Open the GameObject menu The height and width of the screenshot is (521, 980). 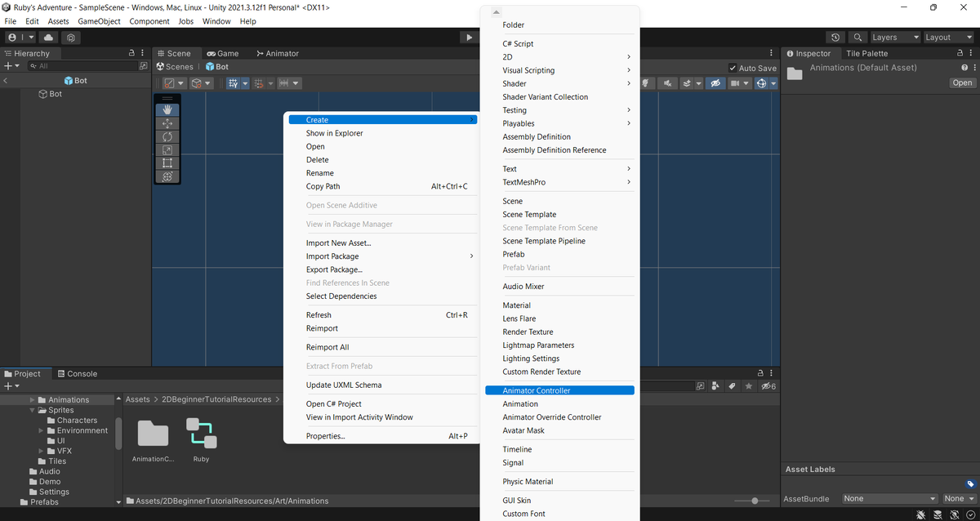click(x=100, y=21)
